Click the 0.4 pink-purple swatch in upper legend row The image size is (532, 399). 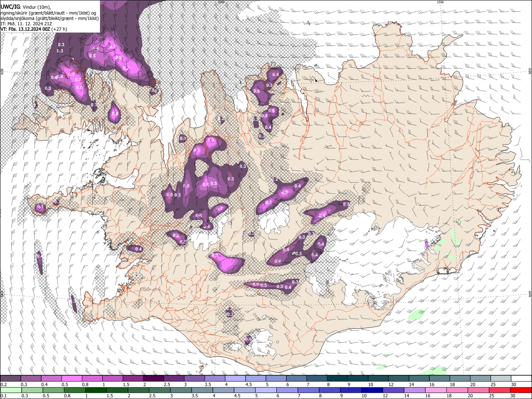(x=52, y=379)
